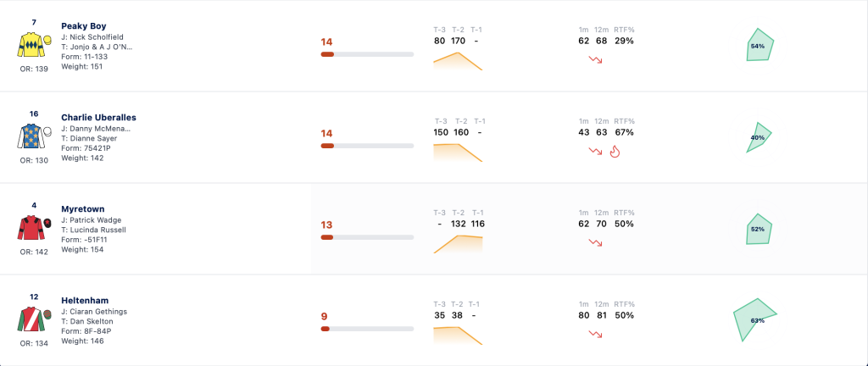
Task: Click the flame icon in Charlie Uberalles' row
Action: click(614, 151)
